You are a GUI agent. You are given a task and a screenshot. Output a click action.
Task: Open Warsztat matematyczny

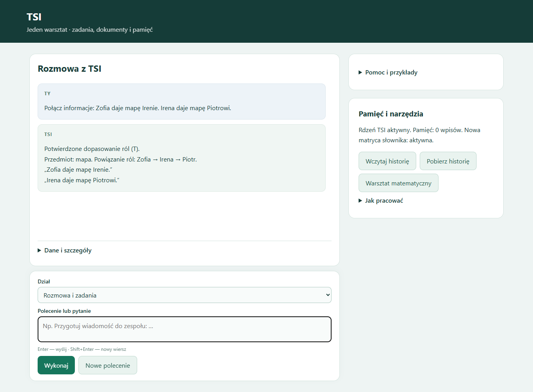point(399,183)
